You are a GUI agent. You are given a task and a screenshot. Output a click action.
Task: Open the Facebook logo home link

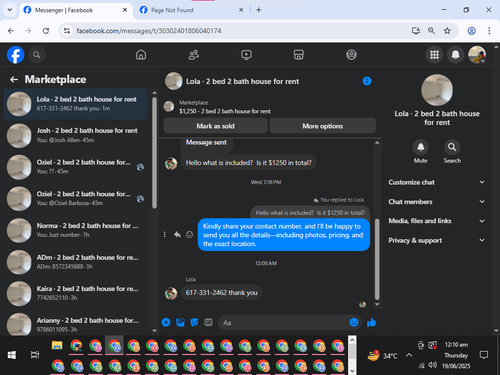click(16, 55)
